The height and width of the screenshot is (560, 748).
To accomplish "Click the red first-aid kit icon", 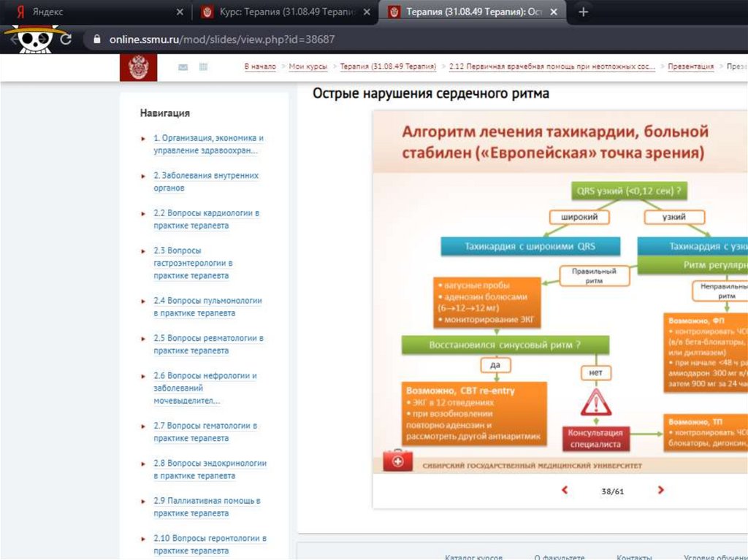I will [x=398, y=460].
